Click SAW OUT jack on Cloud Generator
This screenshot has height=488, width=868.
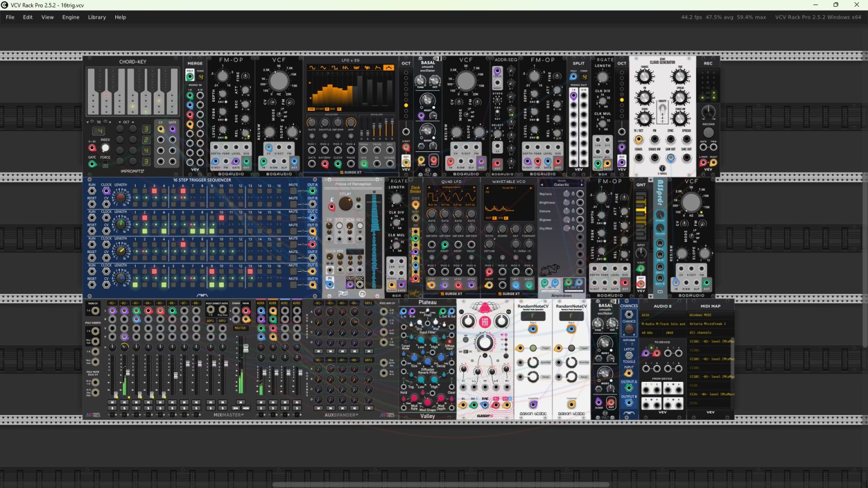pyautogui.click(x=670, y=158)
